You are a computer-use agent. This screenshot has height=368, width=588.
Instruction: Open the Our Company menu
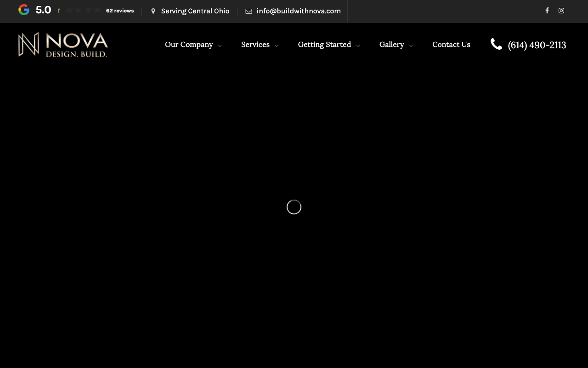point(189,45)
